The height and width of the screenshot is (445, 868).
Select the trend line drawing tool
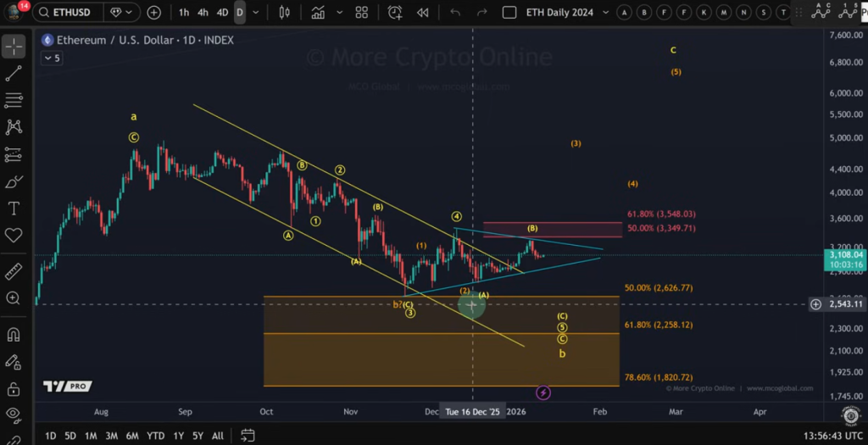(x=14, y=73)
